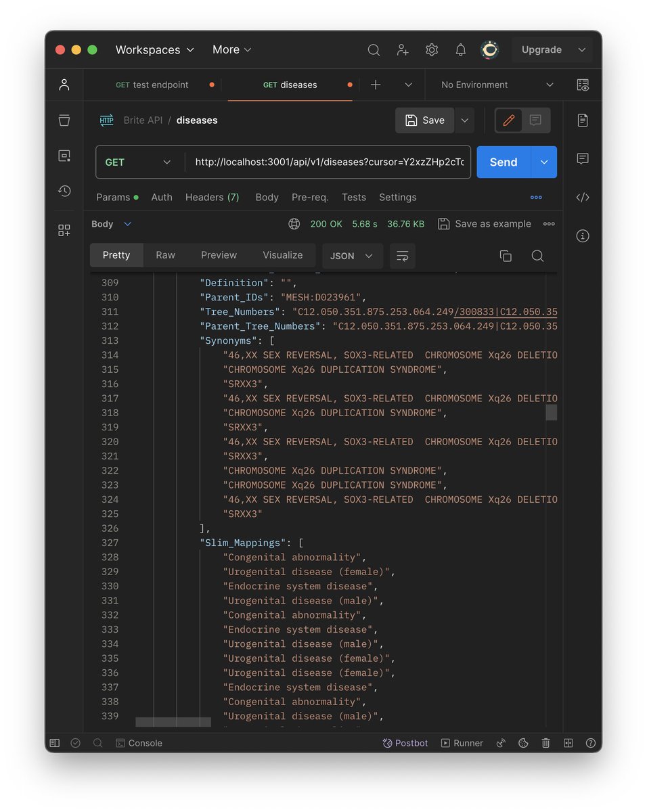Click the Upgrade button

[541, 49]
